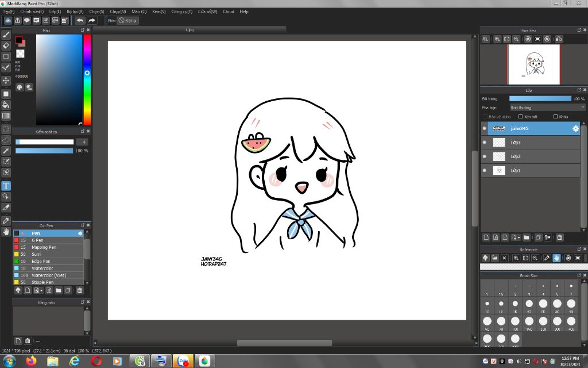Undock the Màu color panel

pyautogui.click(x=83, y=30)
